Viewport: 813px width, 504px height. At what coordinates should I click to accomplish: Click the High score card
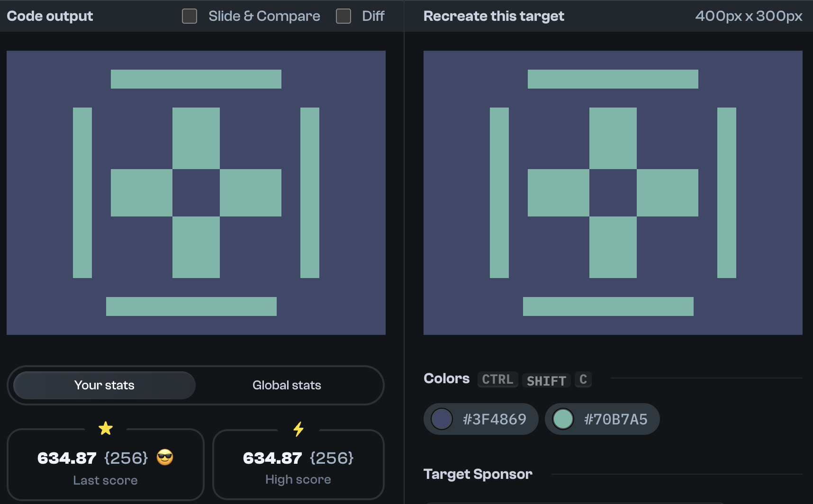click(x=298, y=464)
